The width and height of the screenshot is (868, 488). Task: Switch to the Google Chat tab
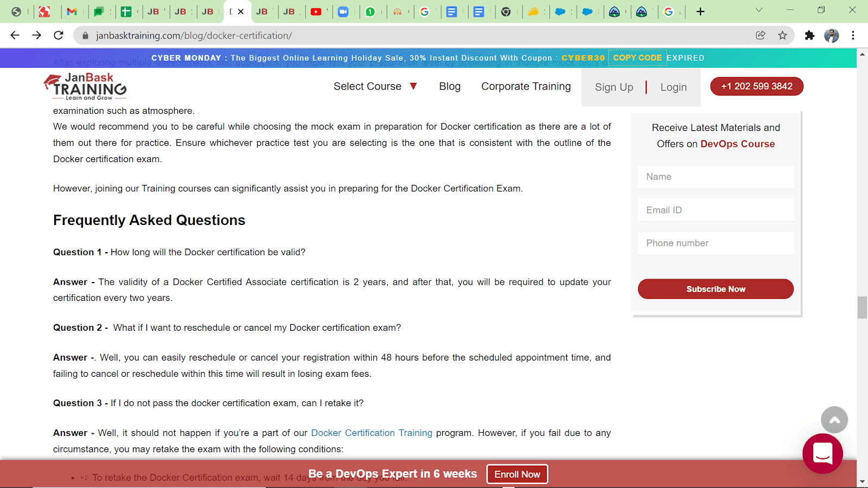pos(99,11)
